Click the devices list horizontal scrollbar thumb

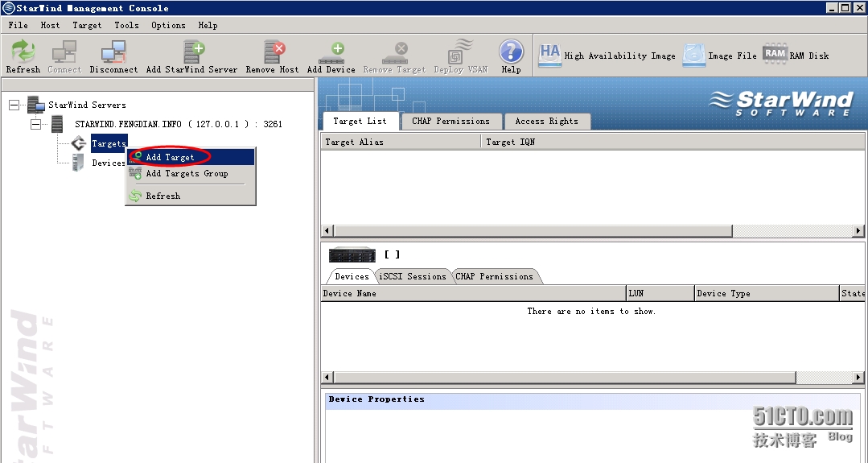[565, 377]
